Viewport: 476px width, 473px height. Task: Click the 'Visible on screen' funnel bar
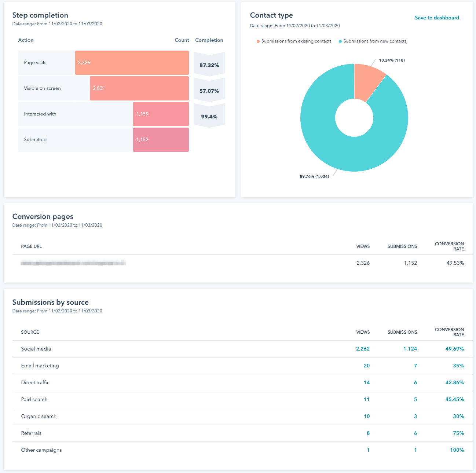point(139,88)
